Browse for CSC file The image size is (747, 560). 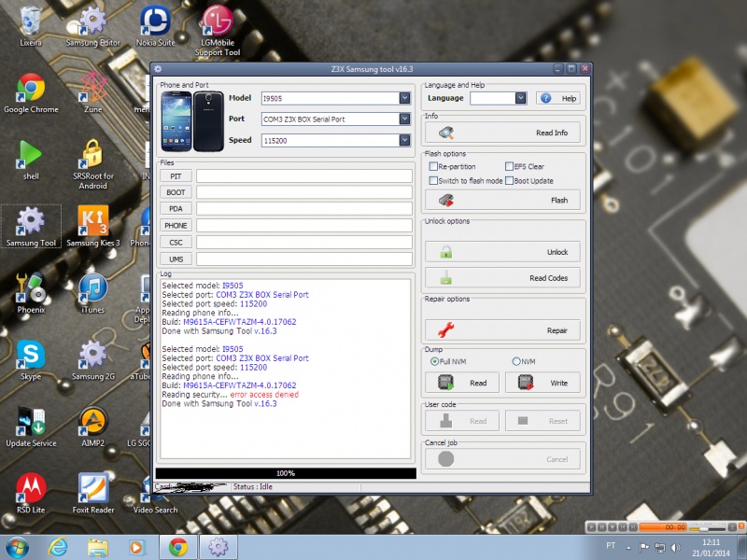(176, 243)
